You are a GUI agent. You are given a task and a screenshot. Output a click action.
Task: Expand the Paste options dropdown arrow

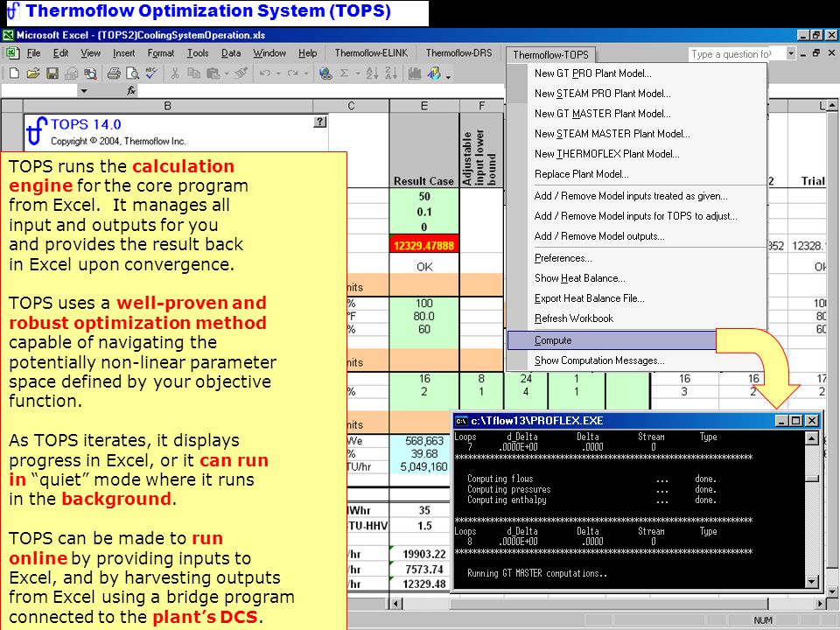click(227, 73)
